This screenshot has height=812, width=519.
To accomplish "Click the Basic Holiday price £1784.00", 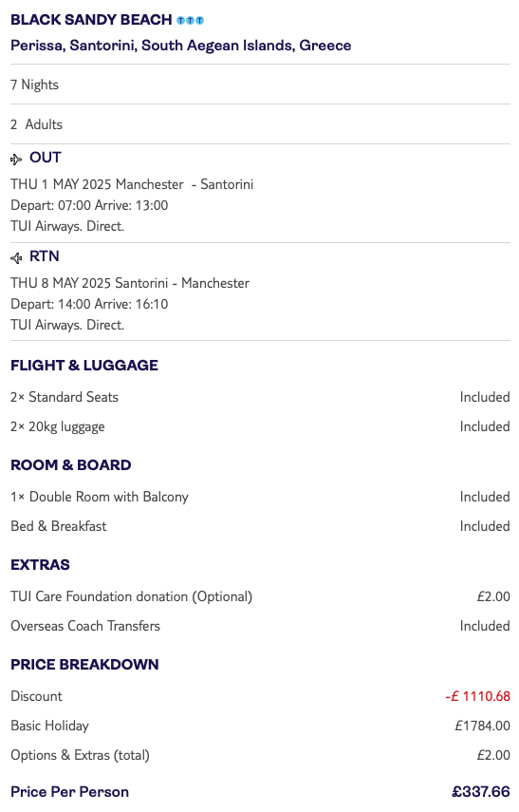I will [482, 726].
